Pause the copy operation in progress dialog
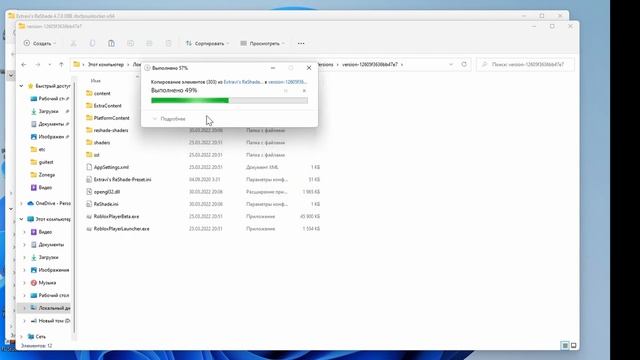 click(x=286, y=91)
